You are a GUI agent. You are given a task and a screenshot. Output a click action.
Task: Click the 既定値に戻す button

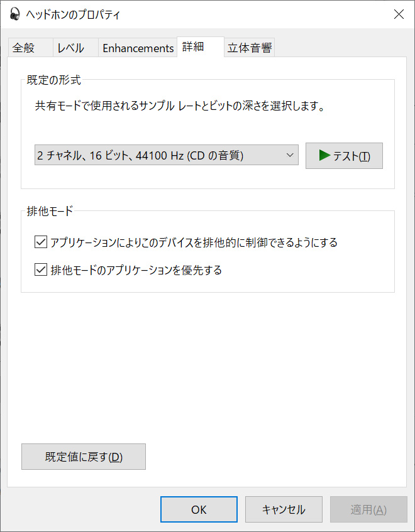click(x=84, y=457)
